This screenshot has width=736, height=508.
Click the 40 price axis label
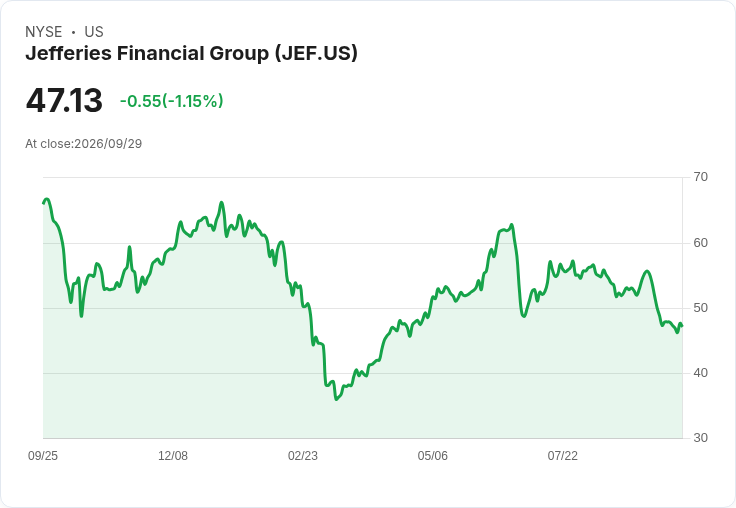700,373
